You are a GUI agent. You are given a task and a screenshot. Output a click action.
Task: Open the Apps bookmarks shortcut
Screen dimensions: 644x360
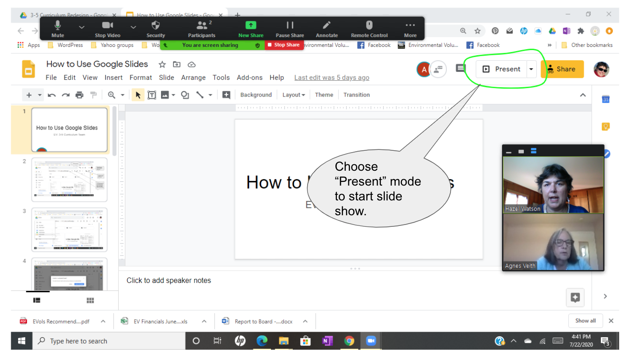(29, 45)
